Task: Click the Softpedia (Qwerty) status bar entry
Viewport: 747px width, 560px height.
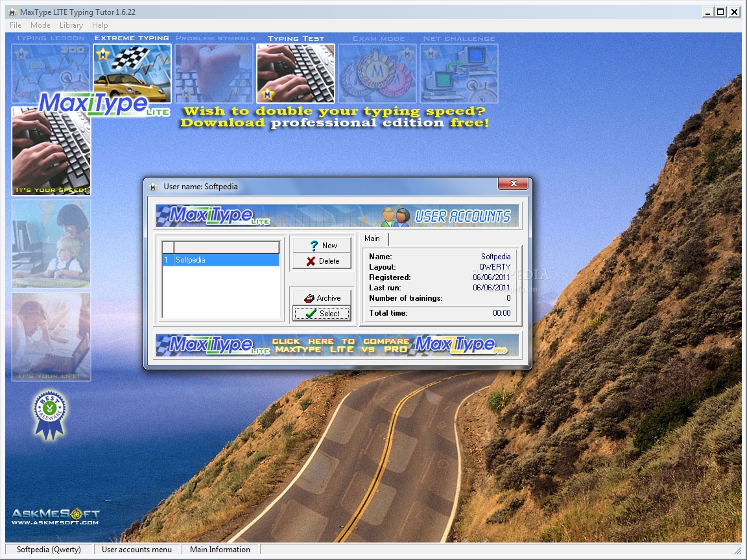Action: click(x=49, y=550)
